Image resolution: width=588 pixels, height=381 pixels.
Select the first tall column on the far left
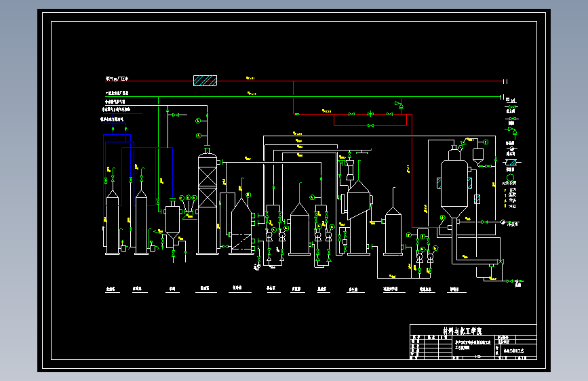(x=113, y=223)
